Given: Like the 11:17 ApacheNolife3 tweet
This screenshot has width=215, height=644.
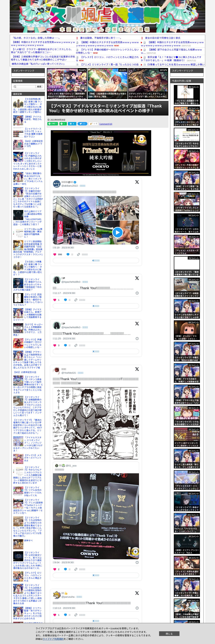Looking at the screenshot, I should click(55, 300).
